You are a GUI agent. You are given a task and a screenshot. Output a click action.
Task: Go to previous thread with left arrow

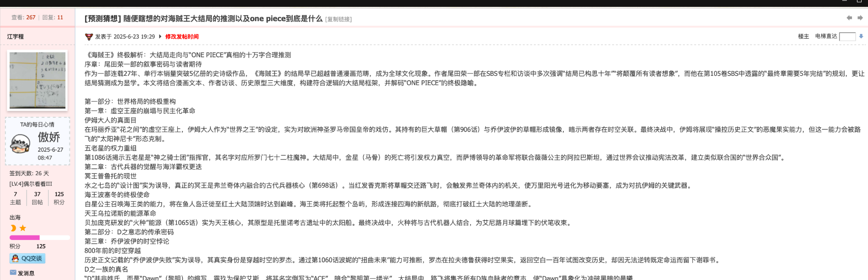tap(849, 18)
